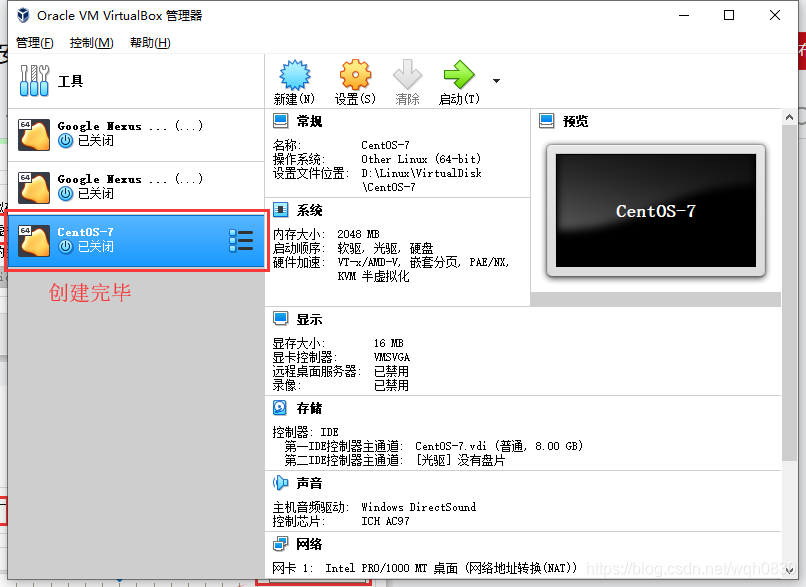The height and width of the screenshot is (587, 806).
Task: Click the VirtualBox cube icon in title bar
Action: 23,15
